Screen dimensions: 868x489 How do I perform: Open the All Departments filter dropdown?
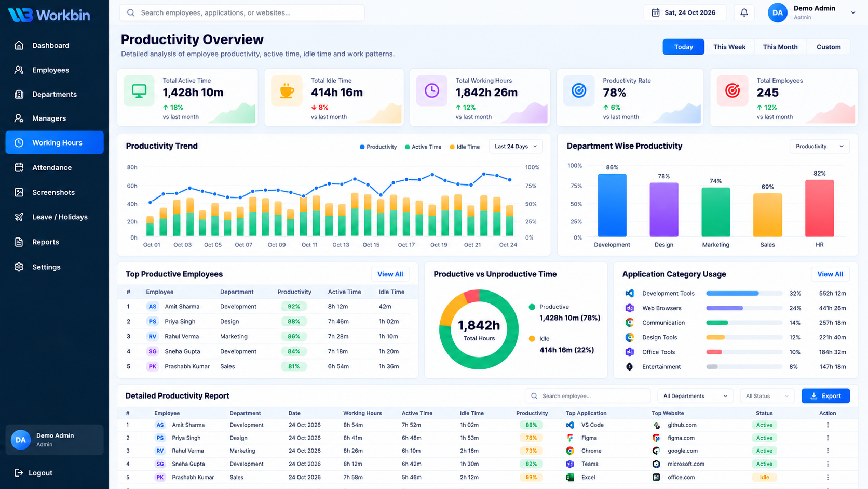(x=695, y=396)
